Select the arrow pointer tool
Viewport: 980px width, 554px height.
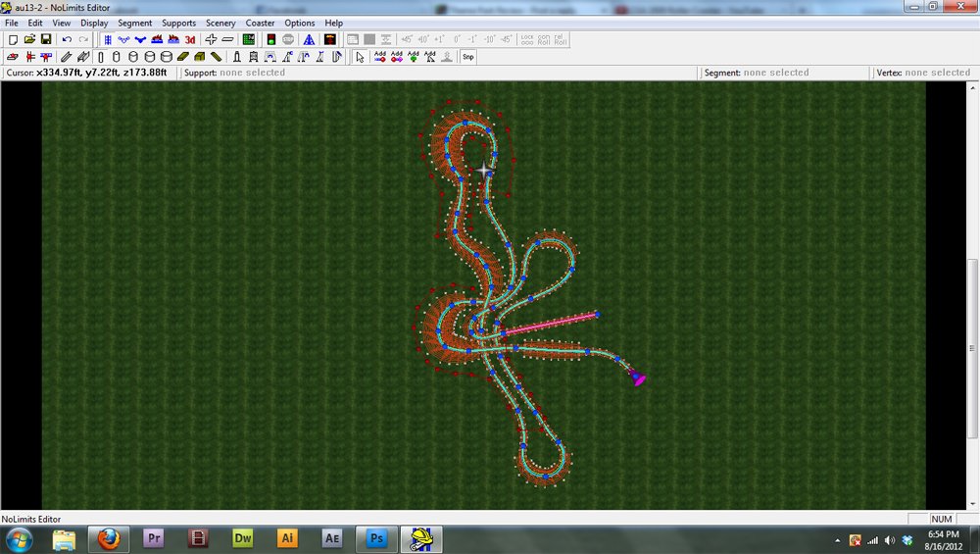coord(360,57)
